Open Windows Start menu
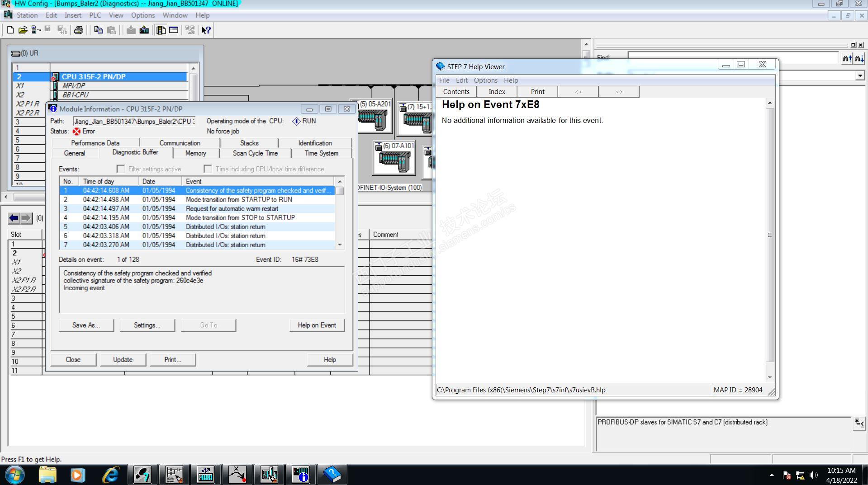The height and width of the screenshot is (485, 868). coord(15,475)
